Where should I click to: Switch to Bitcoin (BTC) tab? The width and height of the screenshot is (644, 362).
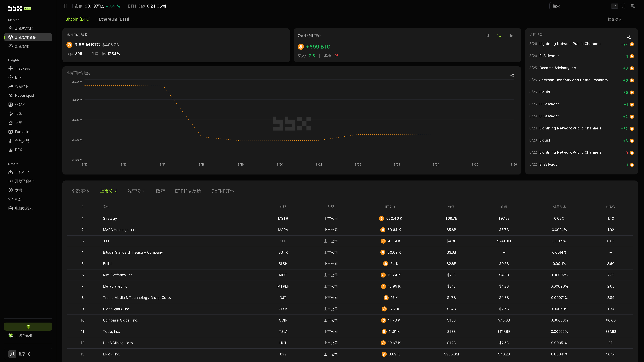78,19
